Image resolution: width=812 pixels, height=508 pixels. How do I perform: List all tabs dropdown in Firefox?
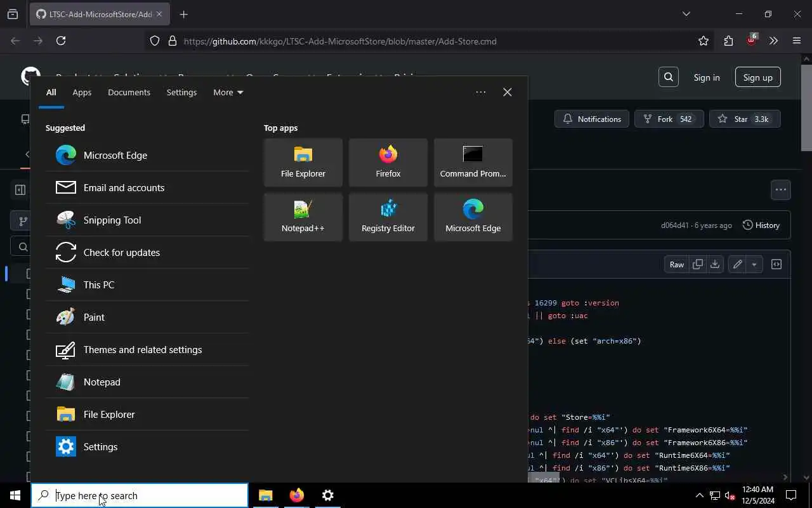(686, 14)
